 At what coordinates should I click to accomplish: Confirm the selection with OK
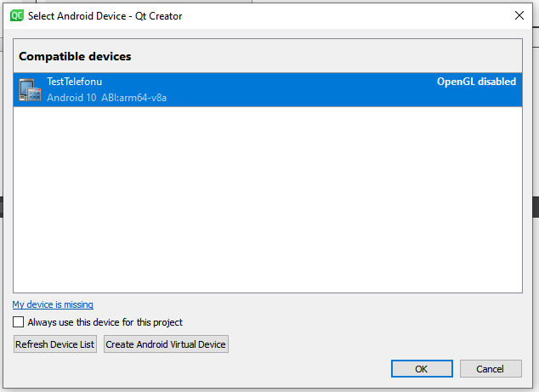click(422, 369)
